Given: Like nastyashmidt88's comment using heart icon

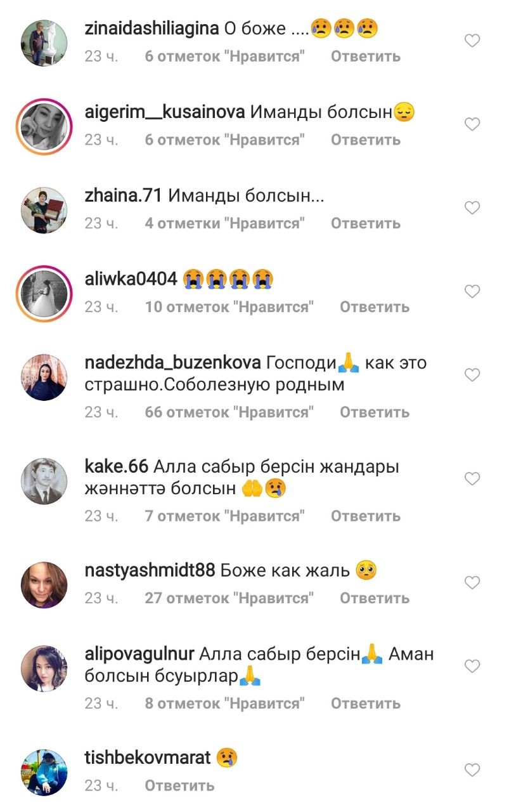Looking at the screenshot, I should 472,582.
